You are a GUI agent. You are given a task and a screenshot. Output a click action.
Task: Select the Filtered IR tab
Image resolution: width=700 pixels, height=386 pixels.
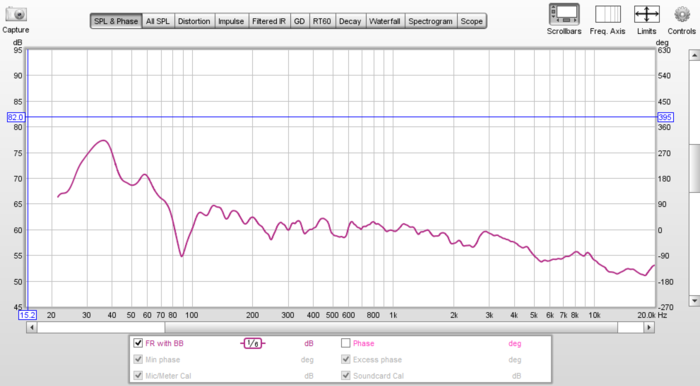pos(269,21)
